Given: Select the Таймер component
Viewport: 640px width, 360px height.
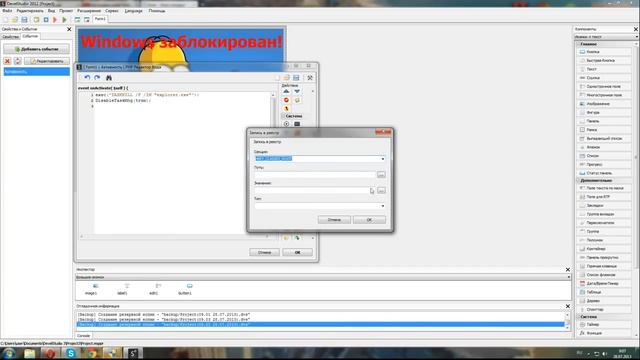Looking at the screenshot, I should click(x=603, y=324).
